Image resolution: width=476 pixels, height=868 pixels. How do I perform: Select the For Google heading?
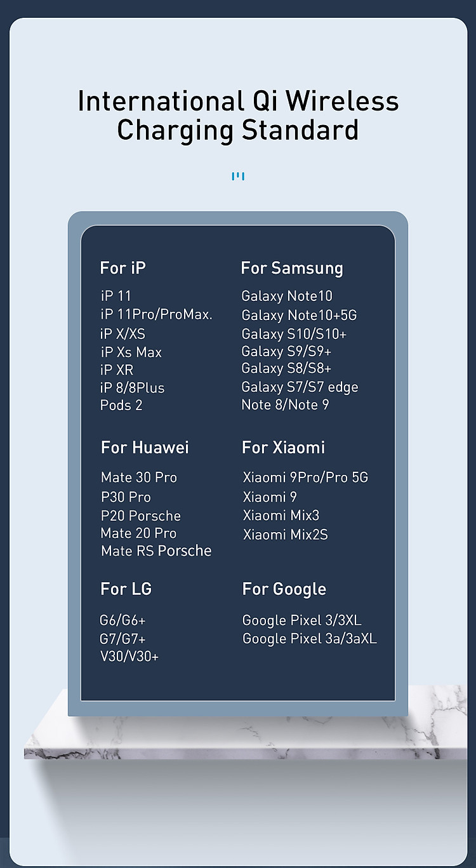click(x=284, y=589)
